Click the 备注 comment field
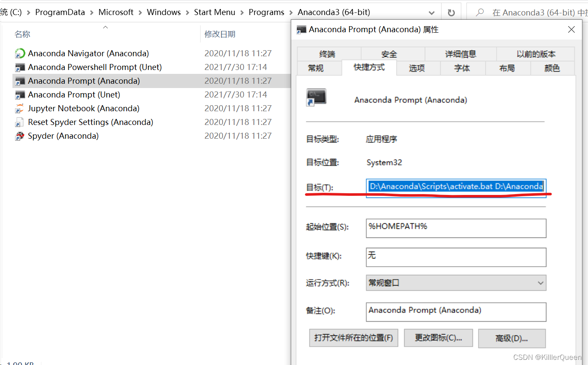The image size is (588, 365). pyautogui.click(x=456, y=312)
